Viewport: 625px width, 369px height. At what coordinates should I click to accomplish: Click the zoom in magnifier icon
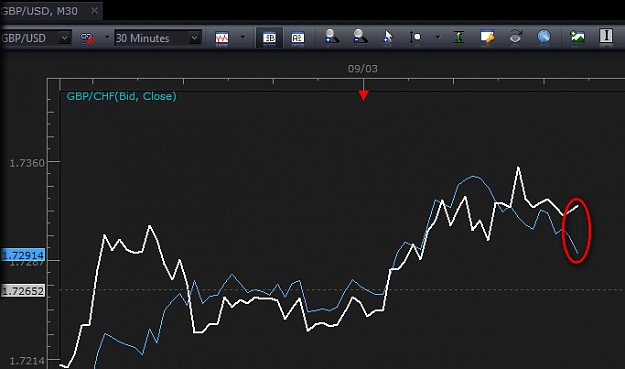click(332, 37)
